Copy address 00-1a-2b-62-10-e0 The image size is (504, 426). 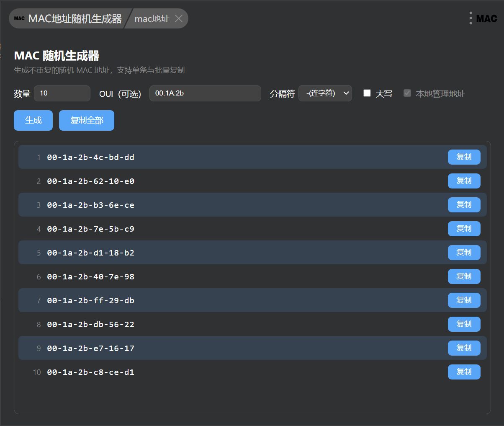464,181
